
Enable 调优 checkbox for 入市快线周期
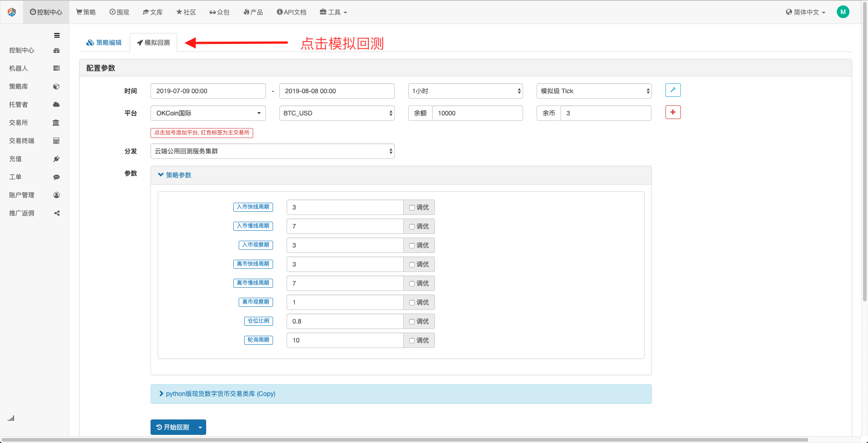click(x=412, y=208)
